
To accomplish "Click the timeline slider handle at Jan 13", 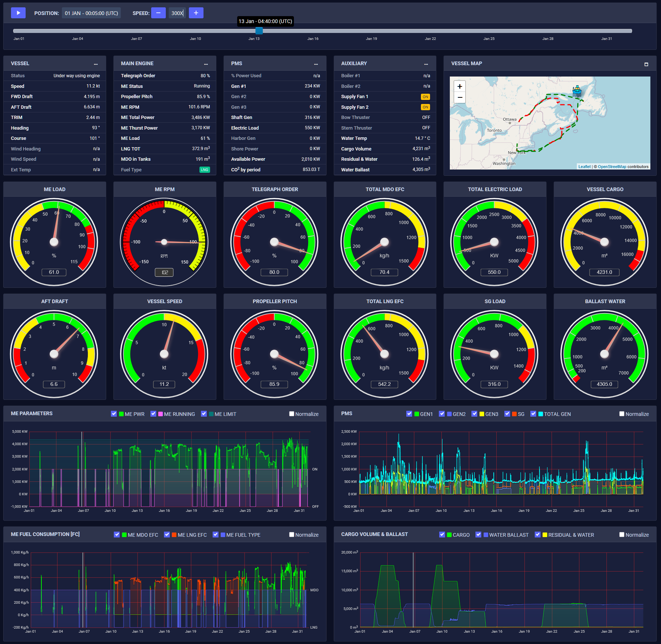I will pyautogui.click(x=259, y=31).
